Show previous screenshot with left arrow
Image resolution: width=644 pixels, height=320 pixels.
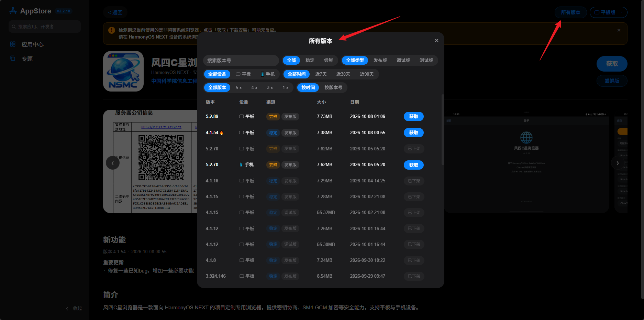113,163
